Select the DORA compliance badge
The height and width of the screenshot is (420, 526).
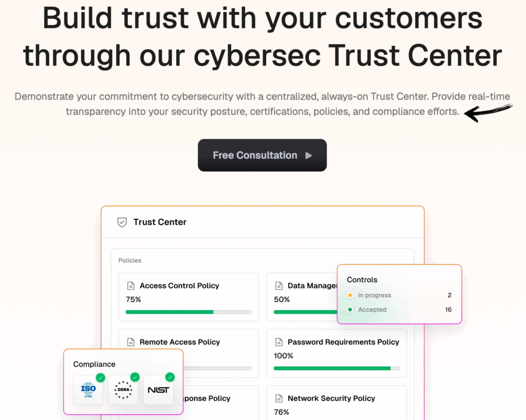point(123,390)
